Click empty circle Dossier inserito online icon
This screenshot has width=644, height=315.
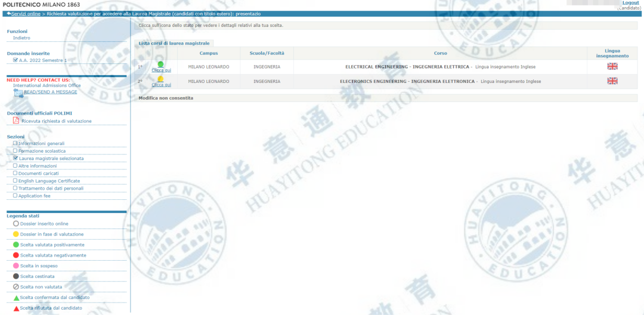(16, 224)
